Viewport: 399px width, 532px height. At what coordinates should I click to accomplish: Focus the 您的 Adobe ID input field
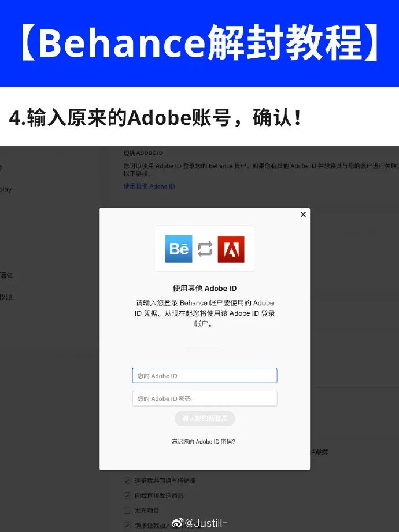pyautogui.click(x=205, y=376)
